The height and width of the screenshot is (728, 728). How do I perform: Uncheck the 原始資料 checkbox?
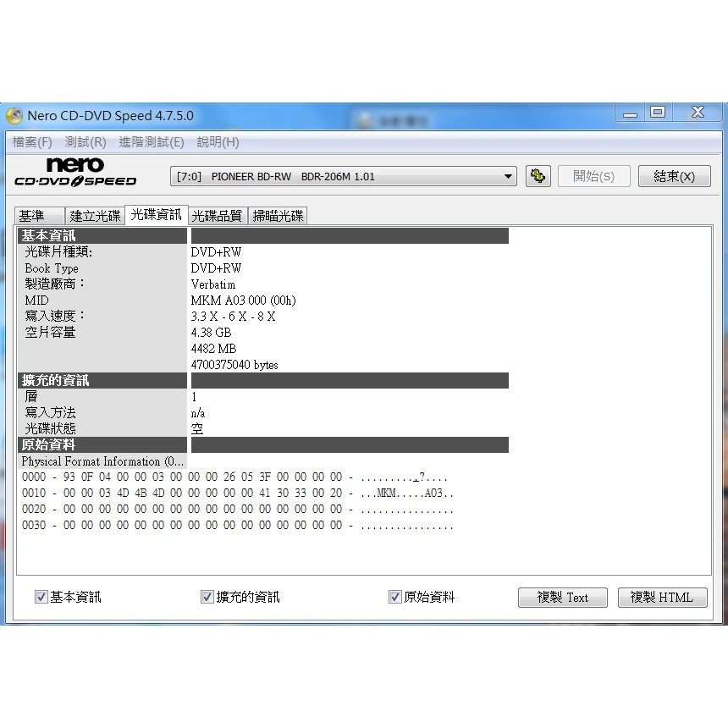[x=394, y=597]
